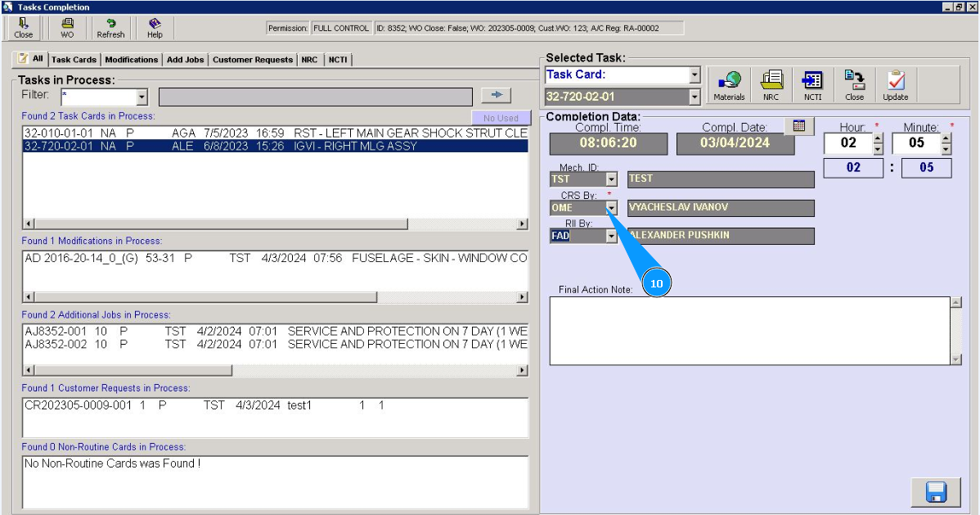Click right arrow of Task Cards list scrollbar
The height and width of the screenshot is (515, 980).
click(522, 224)
